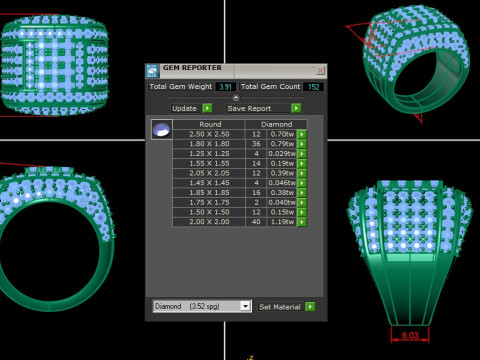Image resolution: width=480 pixels, height=360 pixels.
Task: Close the Gem Reporter window
Action: (320, 70)
